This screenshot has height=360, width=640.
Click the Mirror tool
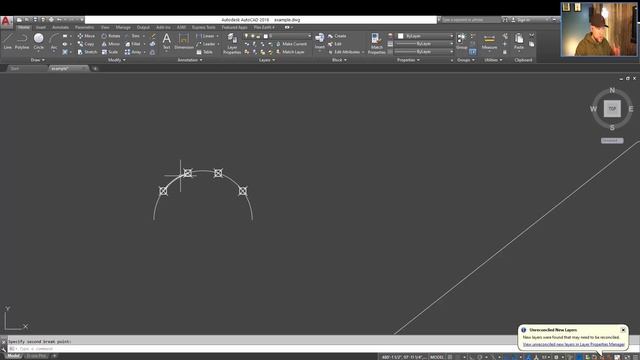coord(111,44)
